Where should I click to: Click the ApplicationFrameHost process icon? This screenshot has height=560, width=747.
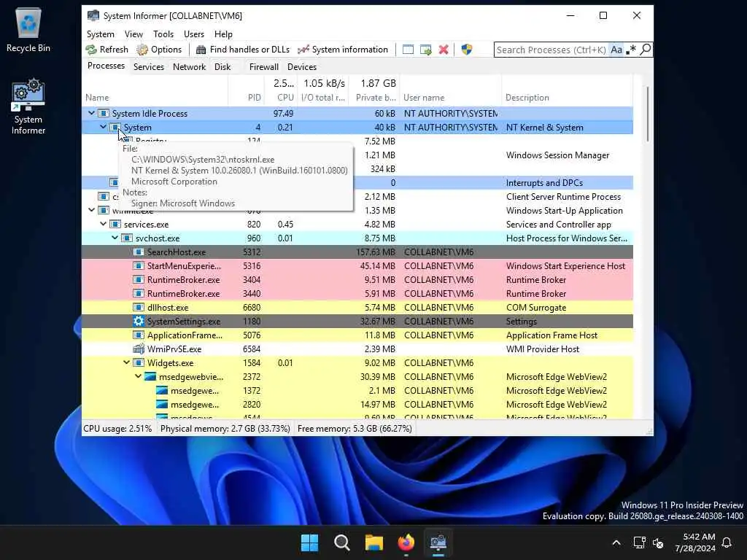[x=138, y=335]
